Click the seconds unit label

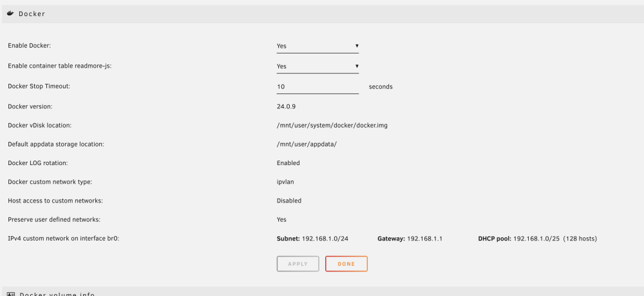coord(381,87)
